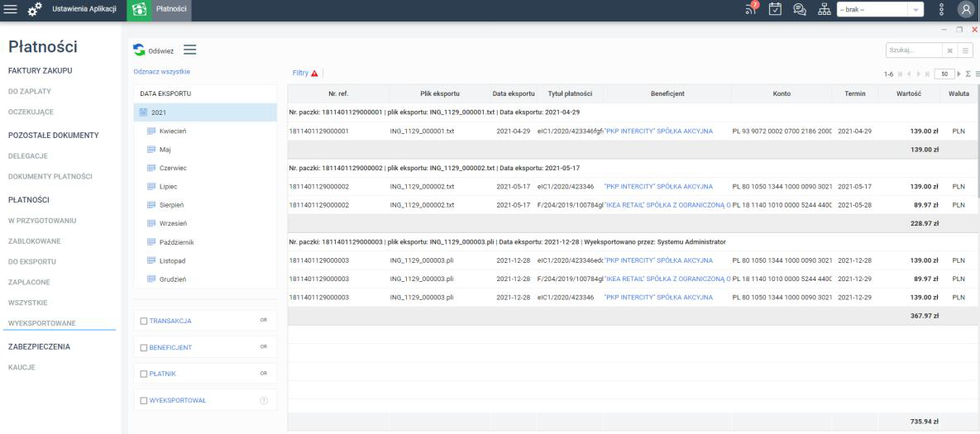
Task: Open the organization structure icon
Action: click(825, 9)
